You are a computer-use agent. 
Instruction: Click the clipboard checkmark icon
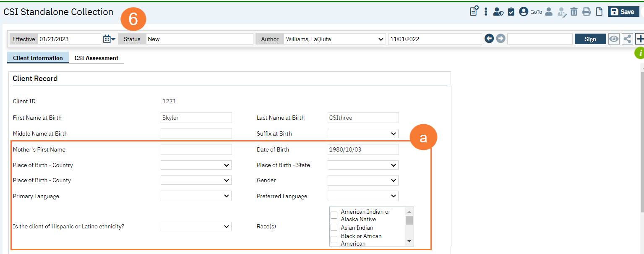[x=511, y=12]
